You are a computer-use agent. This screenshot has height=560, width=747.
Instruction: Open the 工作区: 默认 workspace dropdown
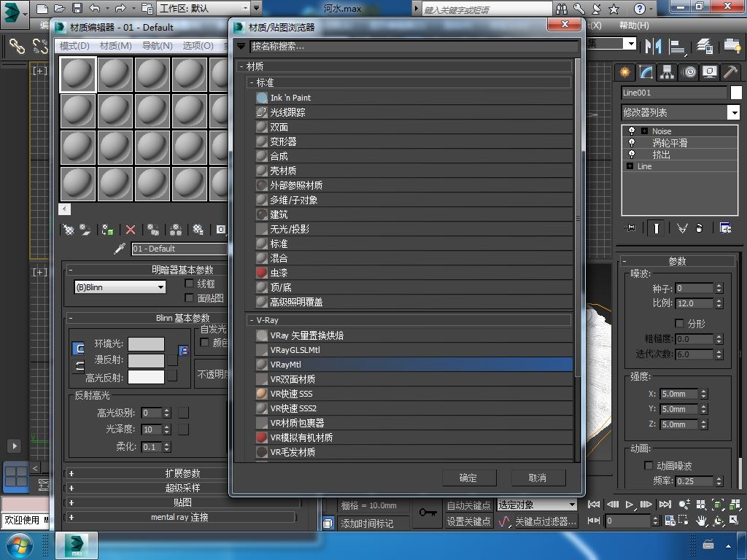click(x=204, y=8)
